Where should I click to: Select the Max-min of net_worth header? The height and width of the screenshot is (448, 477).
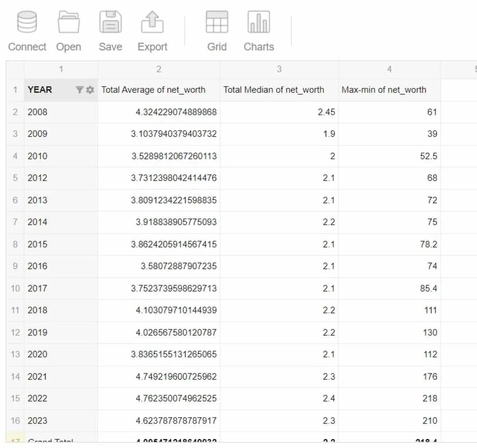pyautogui.click(x=383, y=90)
